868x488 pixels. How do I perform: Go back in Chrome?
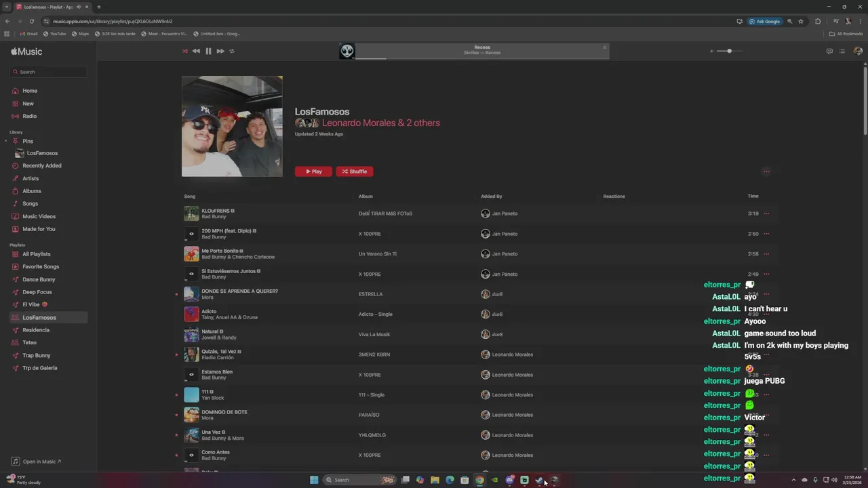click(7, 21)
